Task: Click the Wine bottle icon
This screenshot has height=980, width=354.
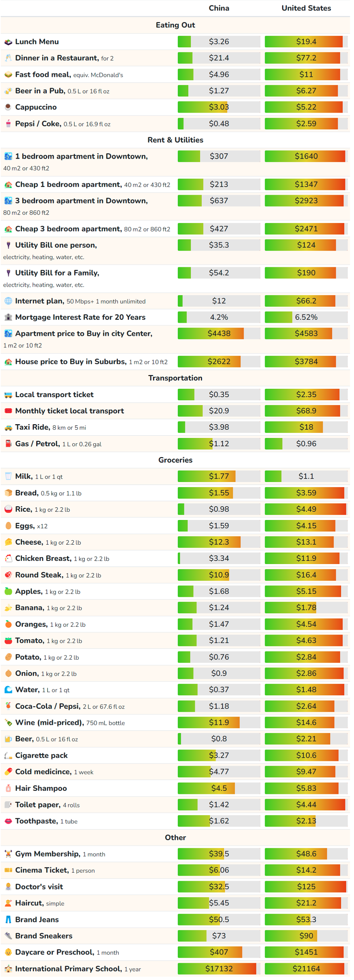Action: pos(8,723)
